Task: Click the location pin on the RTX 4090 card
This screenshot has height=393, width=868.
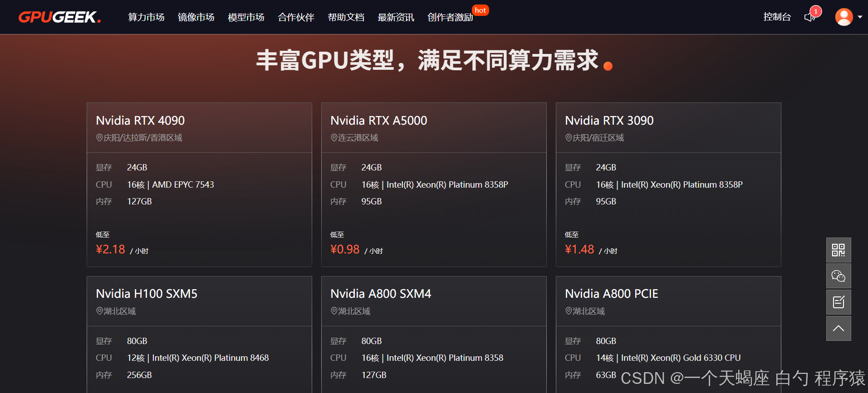Action: [99, 138]
